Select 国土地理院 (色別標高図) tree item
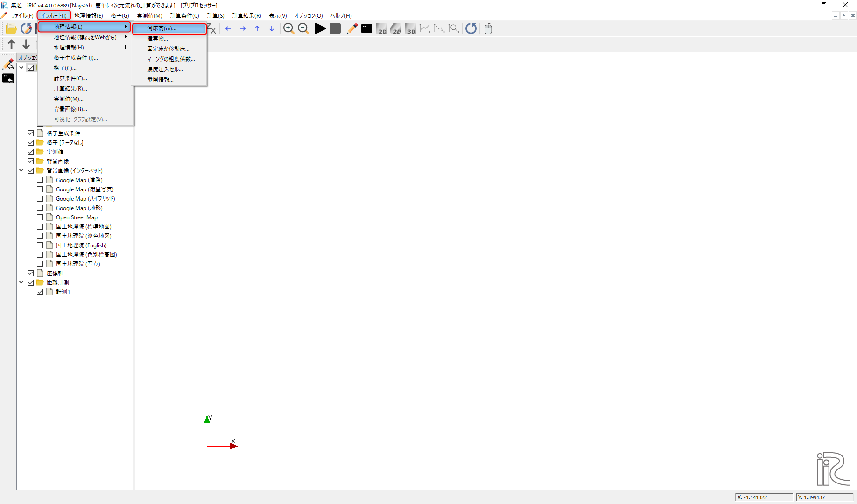The width and height of the screenshot is (857, 504). 86,255
